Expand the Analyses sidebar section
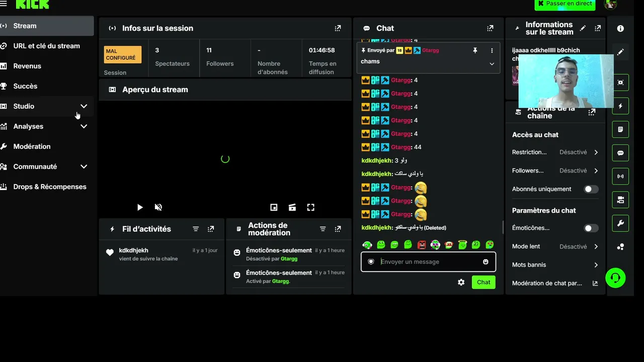The image size is (644, 362). click(x=84, y=126)
